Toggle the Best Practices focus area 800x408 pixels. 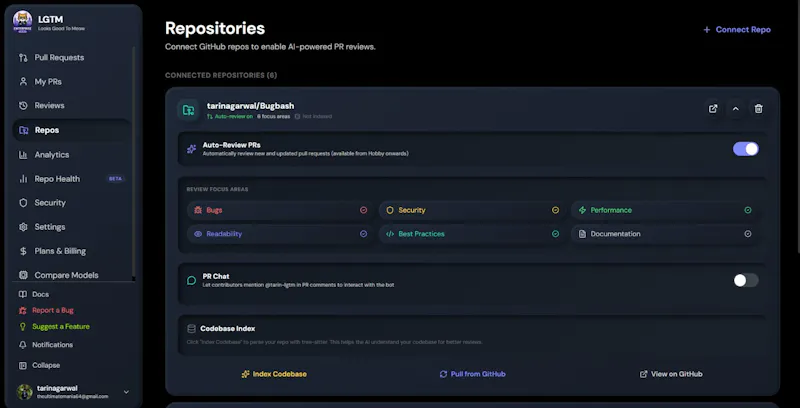point(472,234)
